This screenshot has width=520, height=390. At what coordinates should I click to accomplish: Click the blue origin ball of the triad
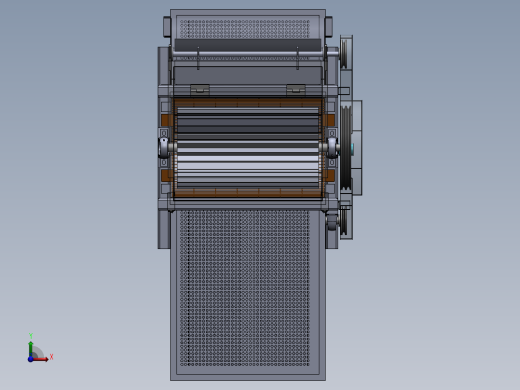(31, 359)
